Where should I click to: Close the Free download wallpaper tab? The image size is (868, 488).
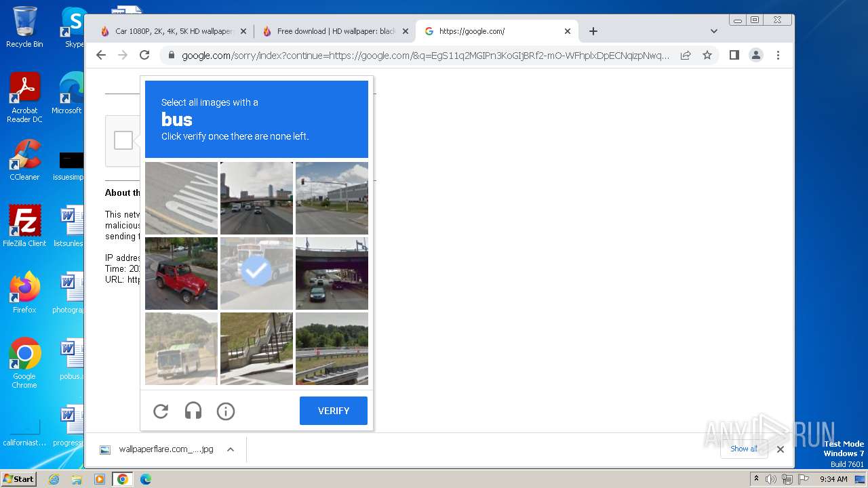(x=406, y=31)
